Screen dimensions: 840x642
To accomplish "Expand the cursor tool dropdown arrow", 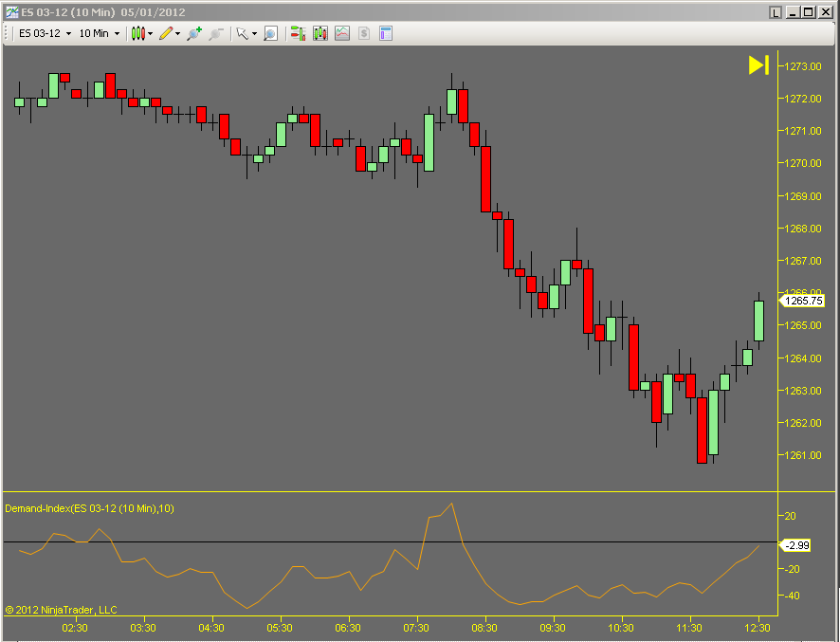I will point(252,33).
